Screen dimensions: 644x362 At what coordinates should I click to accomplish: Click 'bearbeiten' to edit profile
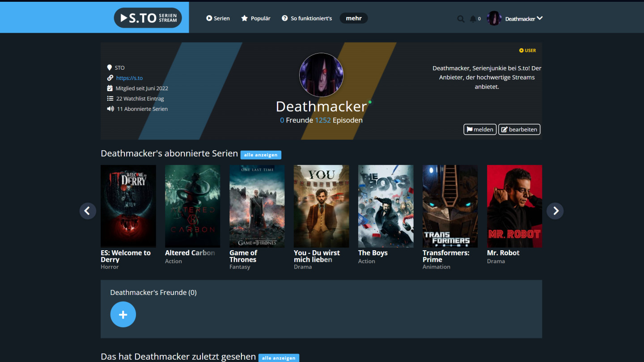(519, 129)
